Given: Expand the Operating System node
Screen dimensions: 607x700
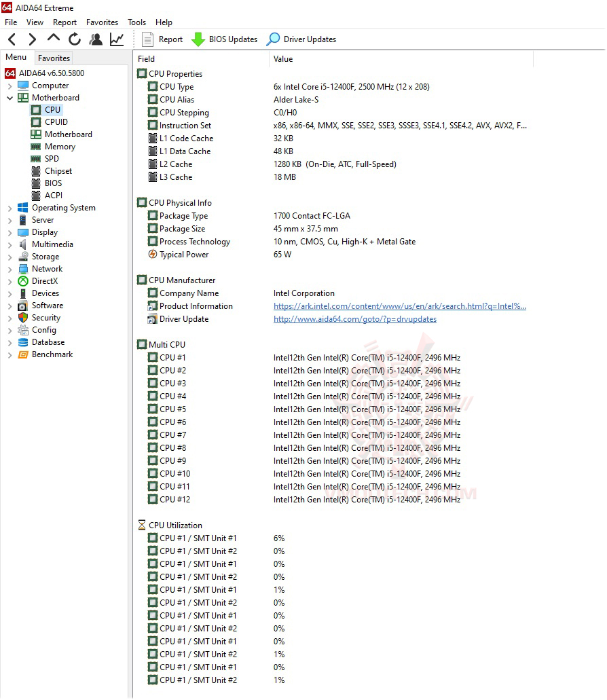Looking at the screenshot, I should point(10,208).
